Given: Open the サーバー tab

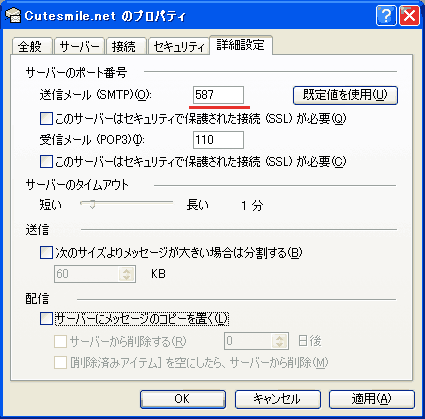Looking at the screenshot, I should (x=79, y=46).
